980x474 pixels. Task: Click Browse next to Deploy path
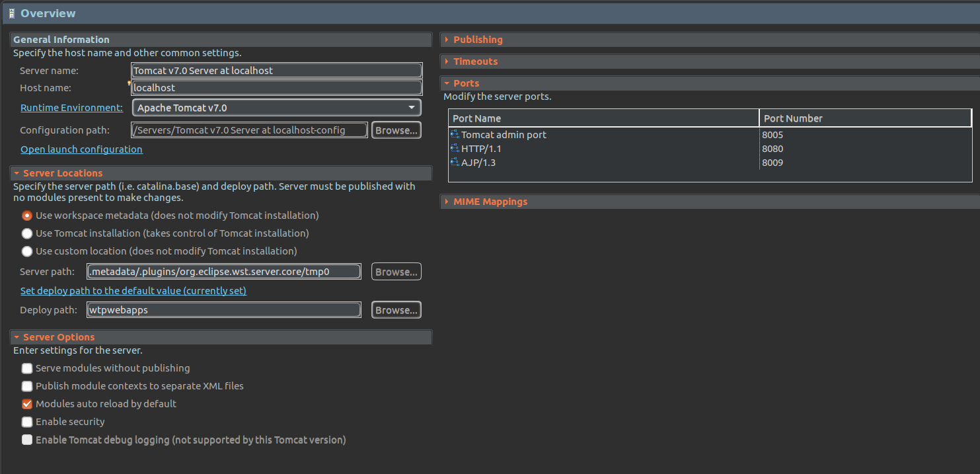pos(396,310)
